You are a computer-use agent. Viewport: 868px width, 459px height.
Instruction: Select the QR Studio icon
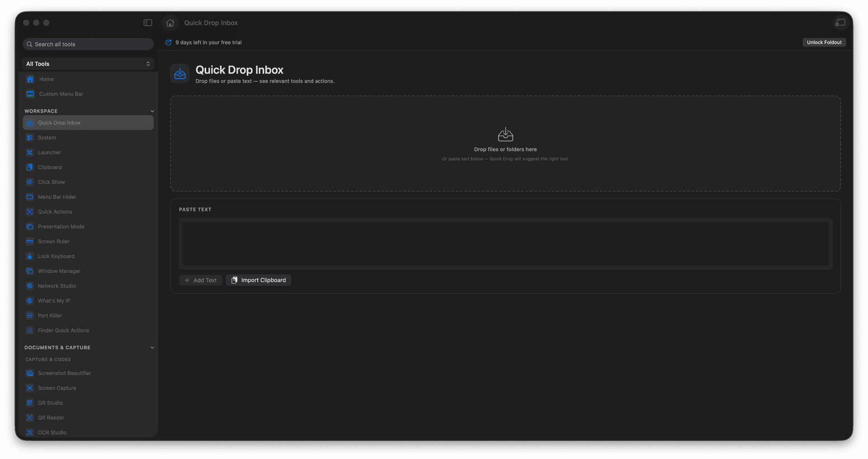30,403
